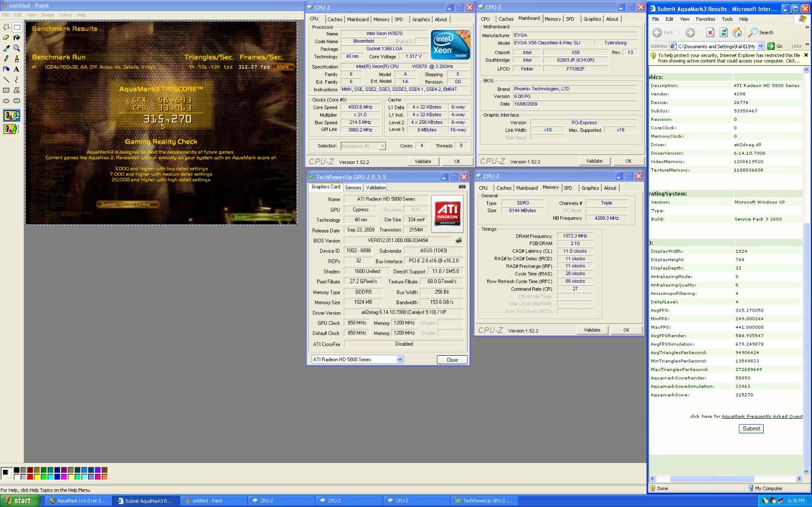Switch to Sensors tab in GPU-Z
The image size is (812, 507).
pyautogui.click(x=353, y=188)
